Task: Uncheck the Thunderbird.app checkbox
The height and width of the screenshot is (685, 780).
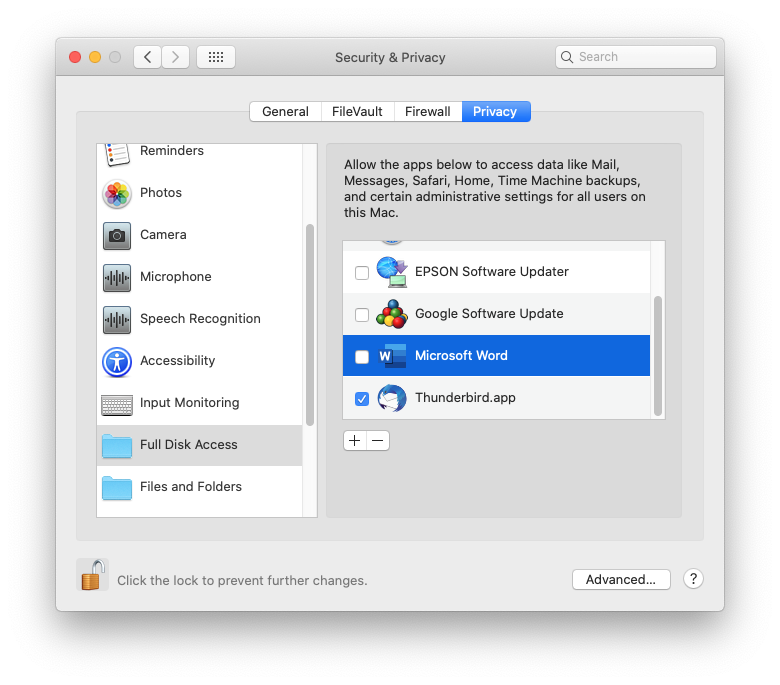Action: tap(362, 398)
